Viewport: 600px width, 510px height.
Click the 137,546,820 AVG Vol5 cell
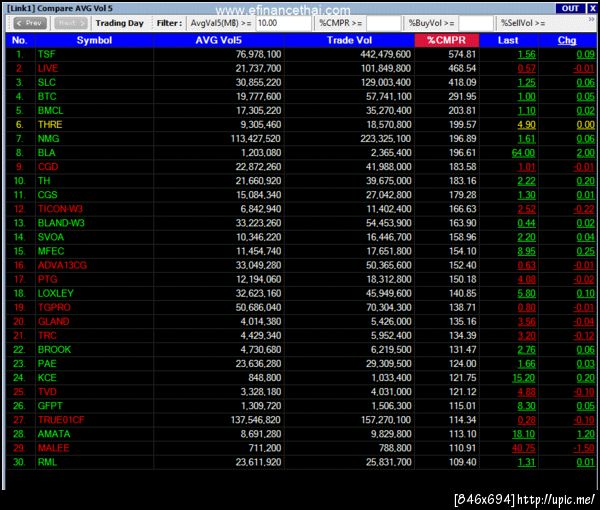[256, 420]
